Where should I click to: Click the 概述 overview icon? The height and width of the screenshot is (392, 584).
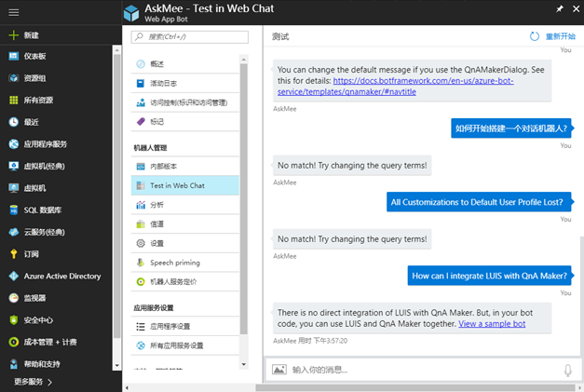(x=141, y=64)
